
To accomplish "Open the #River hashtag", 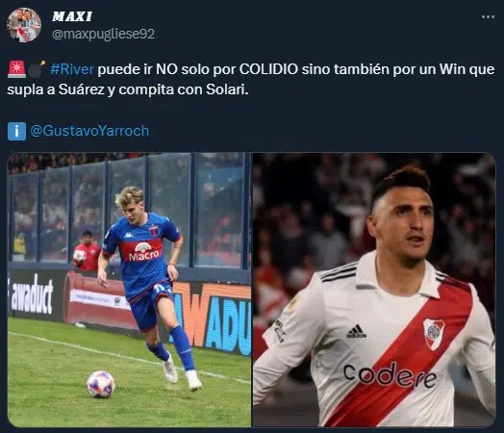I will pos(72,69).
